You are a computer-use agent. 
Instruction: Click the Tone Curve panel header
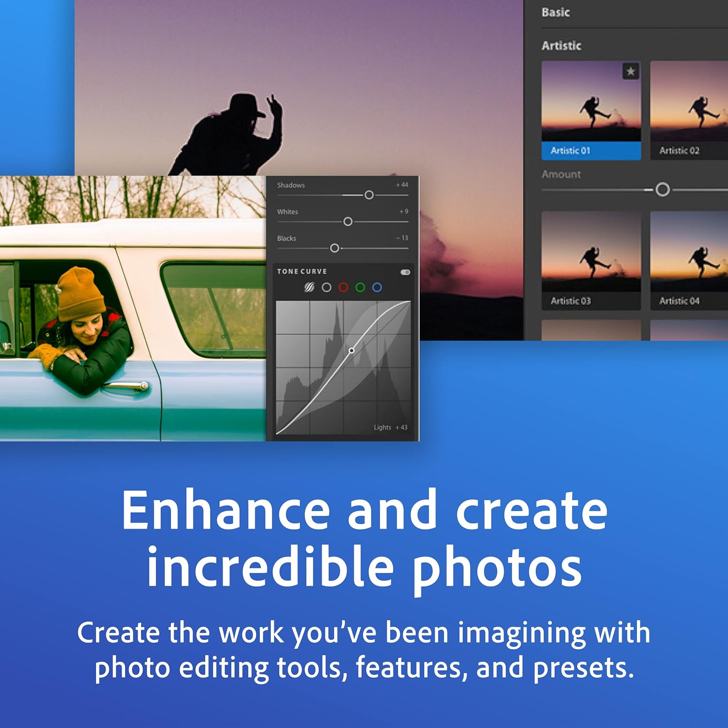(302, 271)
